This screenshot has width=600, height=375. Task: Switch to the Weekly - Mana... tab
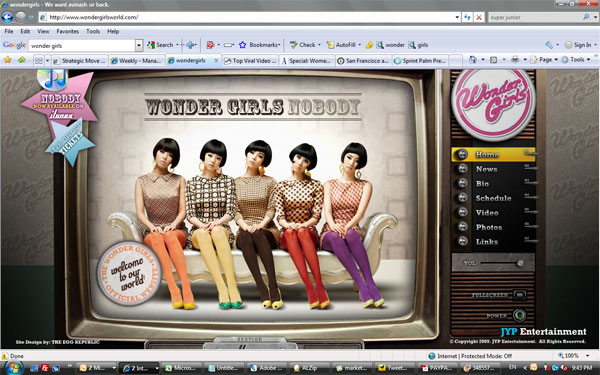click(137, 61)
